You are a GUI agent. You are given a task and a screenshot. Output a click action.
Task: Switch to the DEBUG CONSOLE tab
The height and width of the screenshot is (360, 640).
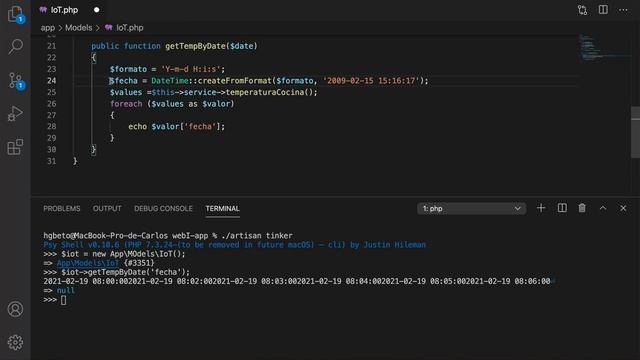point(163,209)
